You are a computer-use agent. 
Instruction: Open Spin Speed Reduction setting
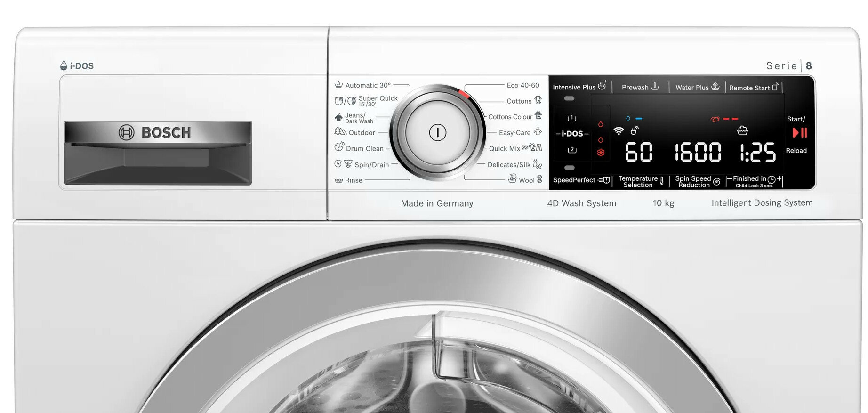[x=697, y=182]
